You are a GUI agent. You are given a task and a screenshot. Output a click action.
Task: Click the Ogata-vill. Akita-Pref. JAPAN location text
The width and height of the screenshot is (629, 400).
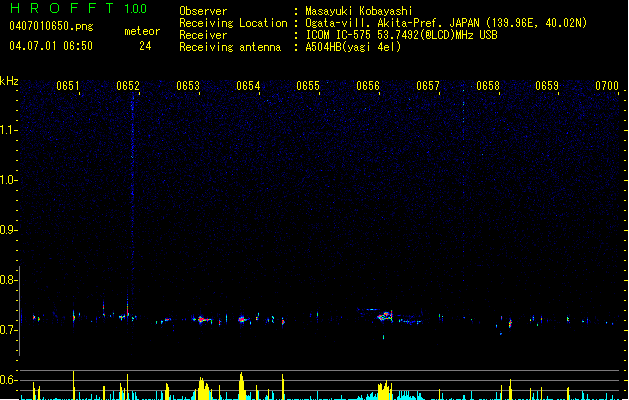tap(446, 23)
